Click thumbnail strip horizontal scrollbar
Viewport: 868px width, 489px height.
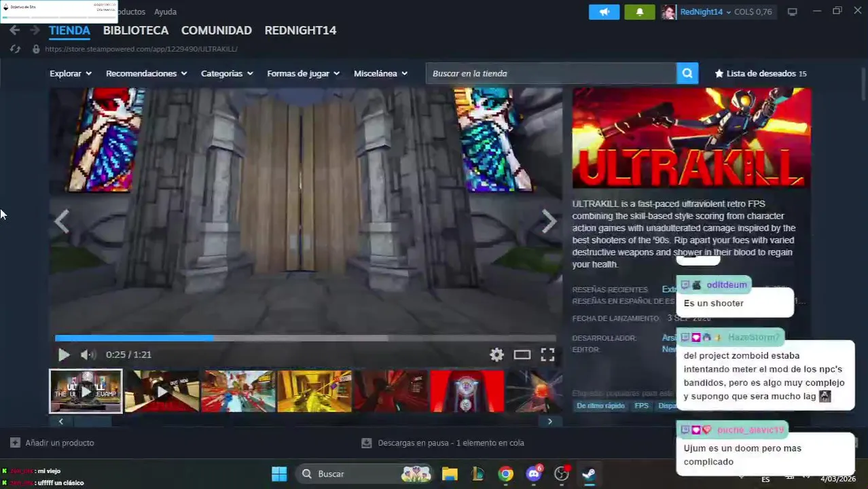point(92,422)
